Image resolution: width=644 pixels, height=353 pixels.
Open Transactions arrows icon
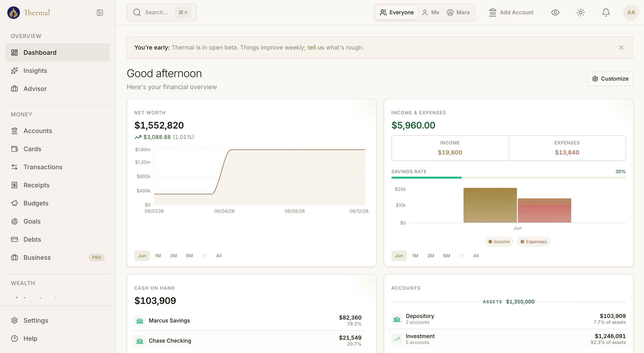14,167
